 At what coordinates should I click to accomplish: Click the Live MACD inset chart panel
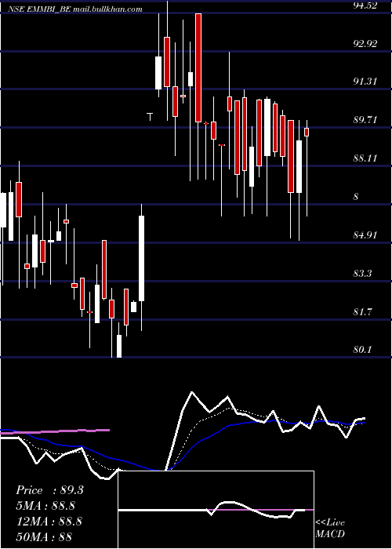pyautogui.click(x=216, y=510)
